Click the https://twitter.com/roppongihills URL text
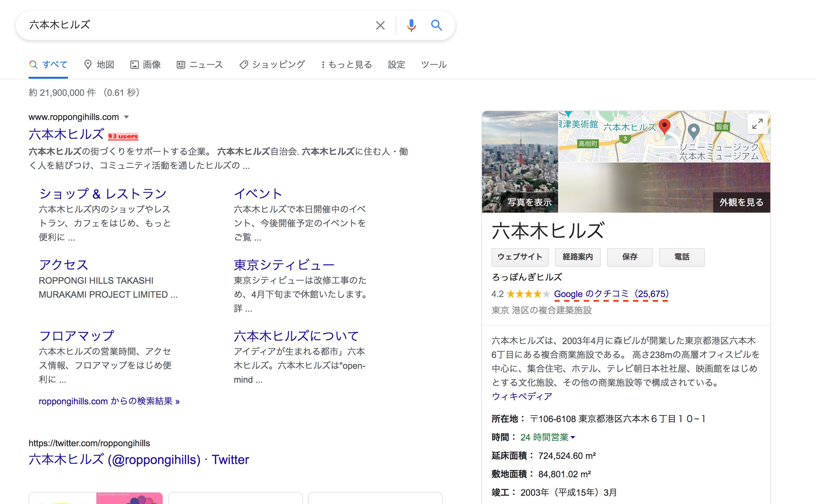Viewport: 816px width, 504px height. coord(89,443)
